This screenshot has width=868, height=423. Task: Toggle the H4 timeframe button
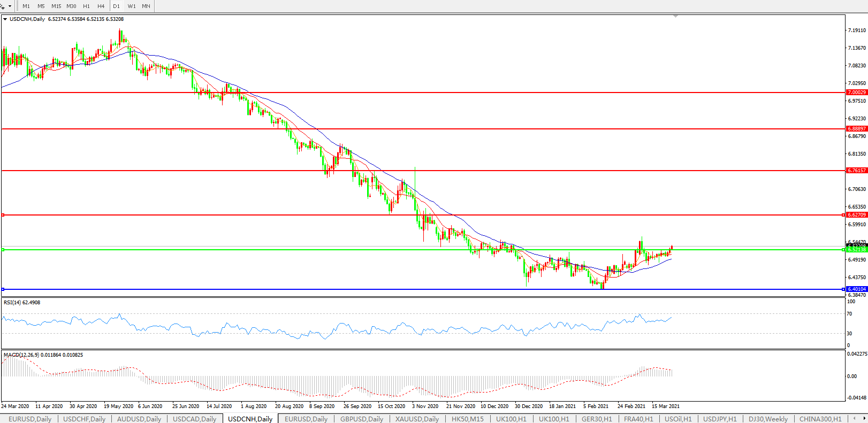coord(101,6)
